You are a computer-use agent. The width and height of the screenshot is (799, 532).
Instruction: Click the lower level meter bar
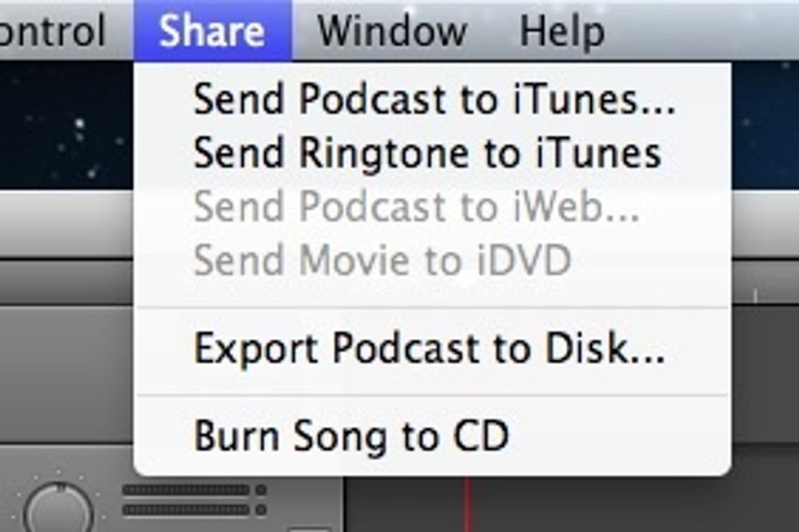pyautogui.click(x=186, y=509)
